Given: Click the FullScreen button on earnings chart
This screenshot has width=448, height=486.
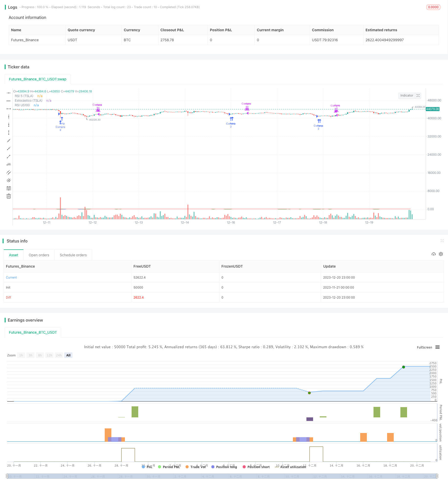Looking at the screenshot, I should [x=424, y=347].
